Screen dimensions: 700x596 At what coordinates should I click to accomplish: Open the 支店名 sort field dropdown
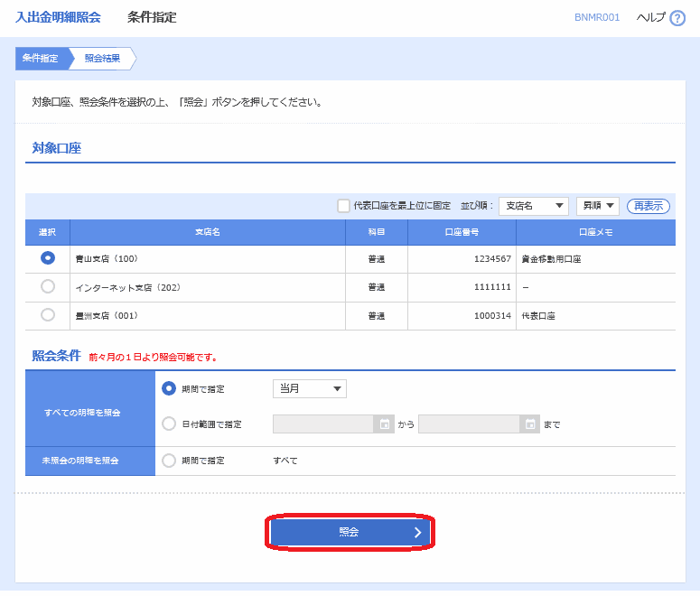click(x=533, y=206)
